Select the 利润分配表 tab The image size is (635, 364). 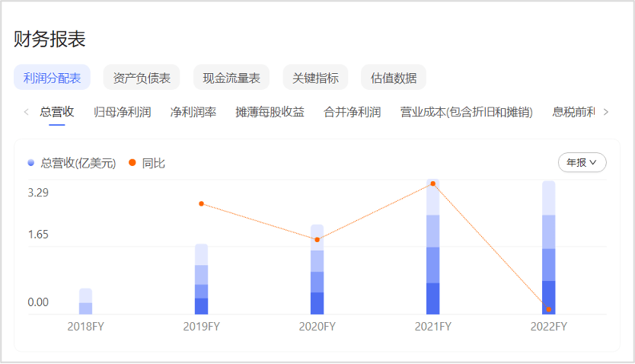53,78
